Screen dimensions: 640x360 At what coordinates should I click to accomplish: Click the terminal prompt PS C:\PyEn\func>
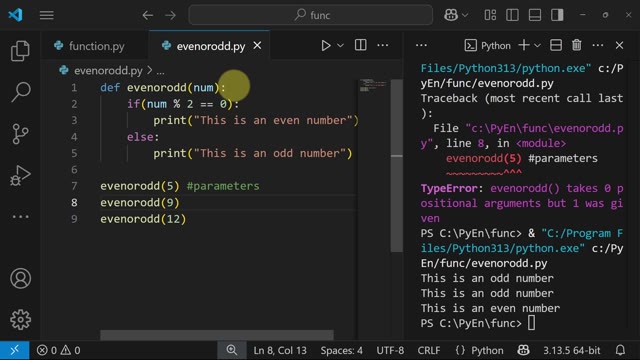[x=471, y=323]
